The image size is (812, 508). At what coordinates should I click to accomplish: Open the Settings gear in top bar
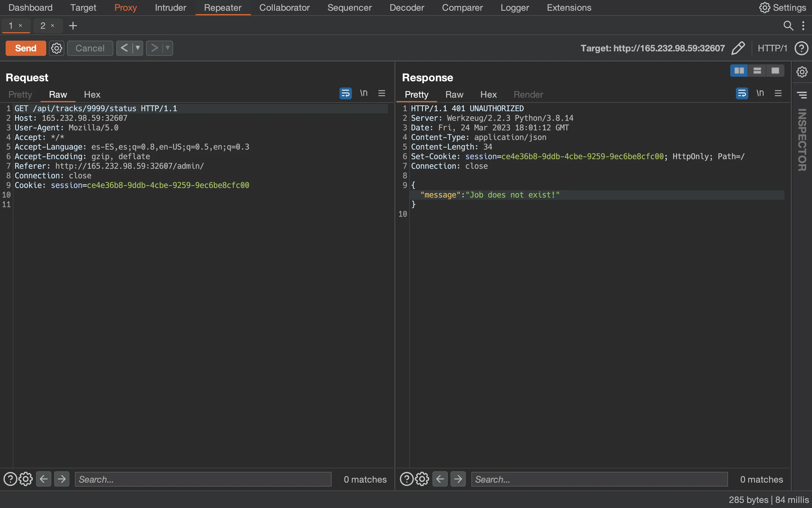782,7
